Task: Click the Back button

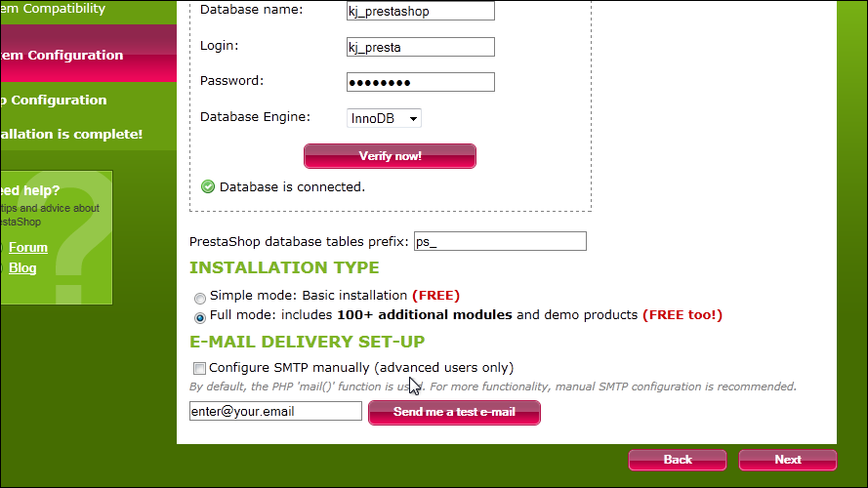Action: [677, 460]
